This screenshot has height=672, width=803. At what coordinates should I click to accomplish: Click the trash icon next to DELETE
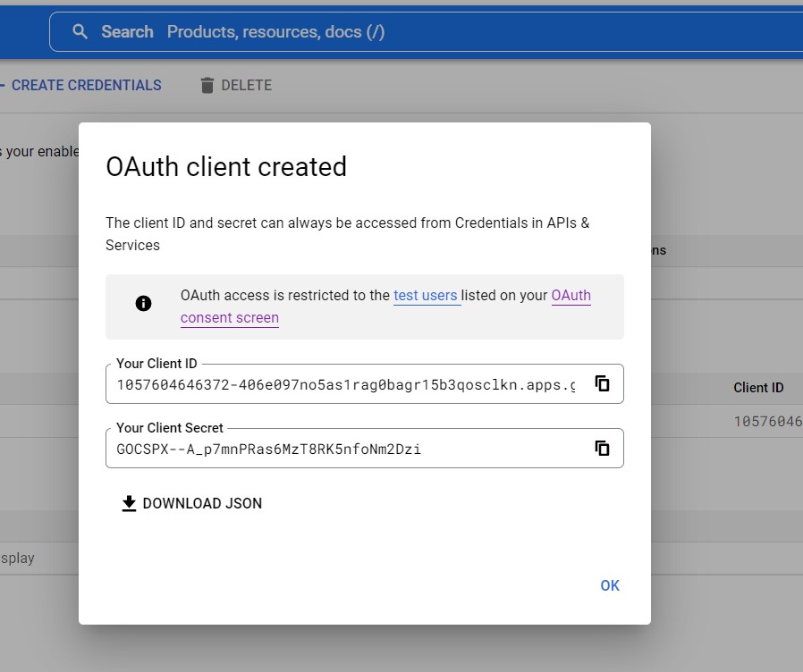[207, 85]
